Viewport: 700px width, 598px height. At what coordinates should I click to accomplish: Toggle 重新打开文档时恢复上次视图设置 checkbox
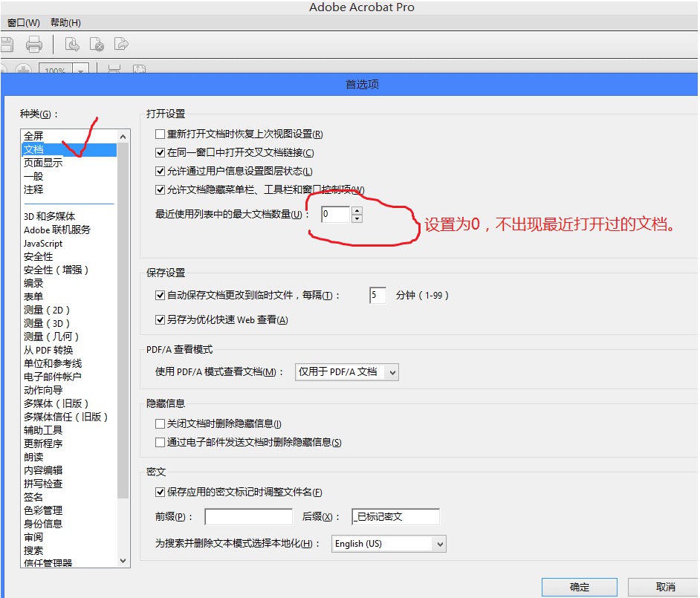[x=160, y=134]
